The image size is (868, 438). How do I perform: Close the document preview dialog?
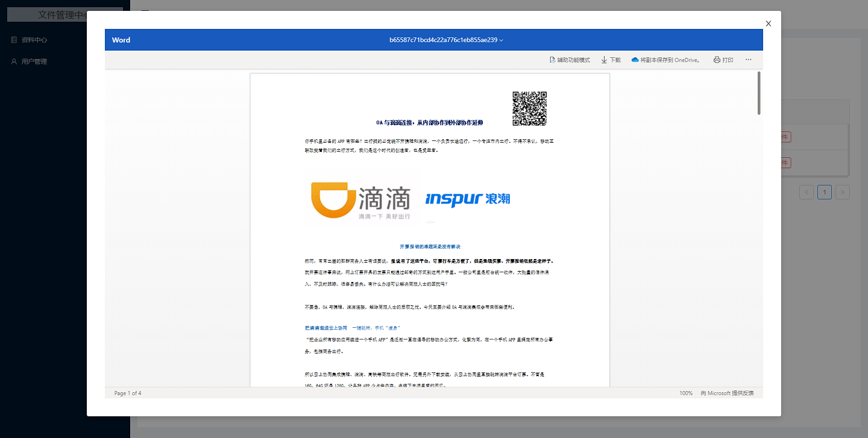point(768,23)
